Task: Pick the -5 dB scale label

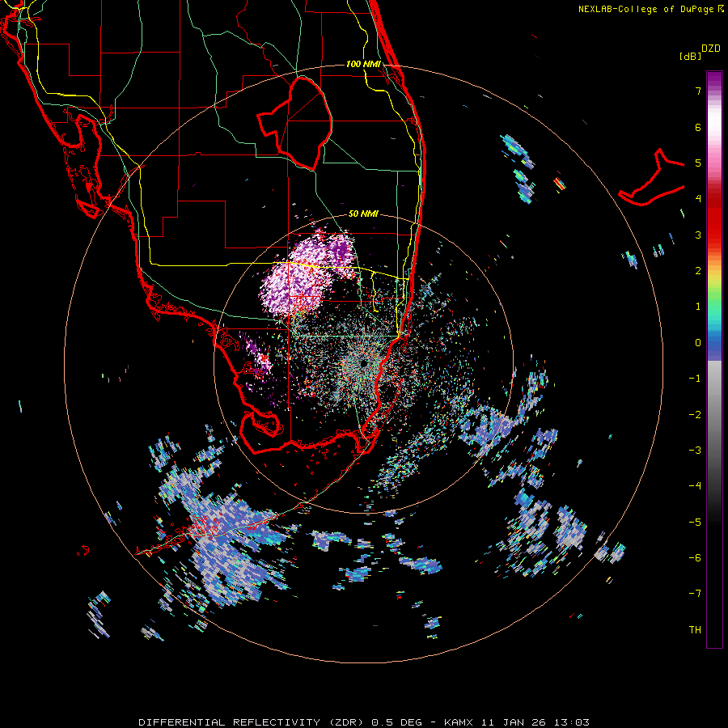Action: pos(695,523)
